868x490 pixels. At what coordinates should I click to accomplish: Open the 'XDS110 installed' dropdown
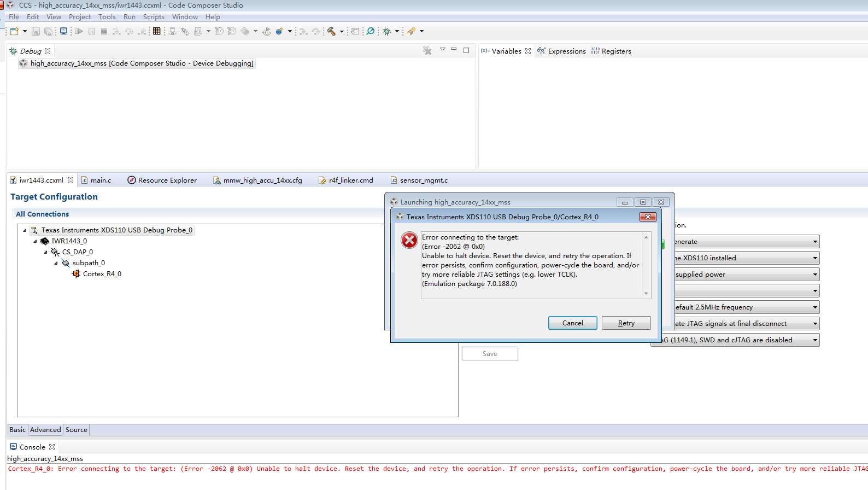point(815,258)
